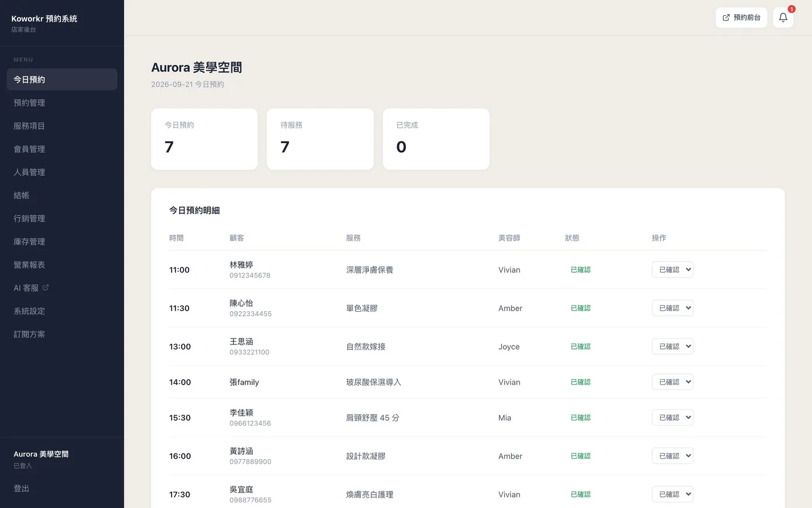Open status dropdown for 吳宜庭 at 17:30

pyautogui.click(x=672, y=494)
